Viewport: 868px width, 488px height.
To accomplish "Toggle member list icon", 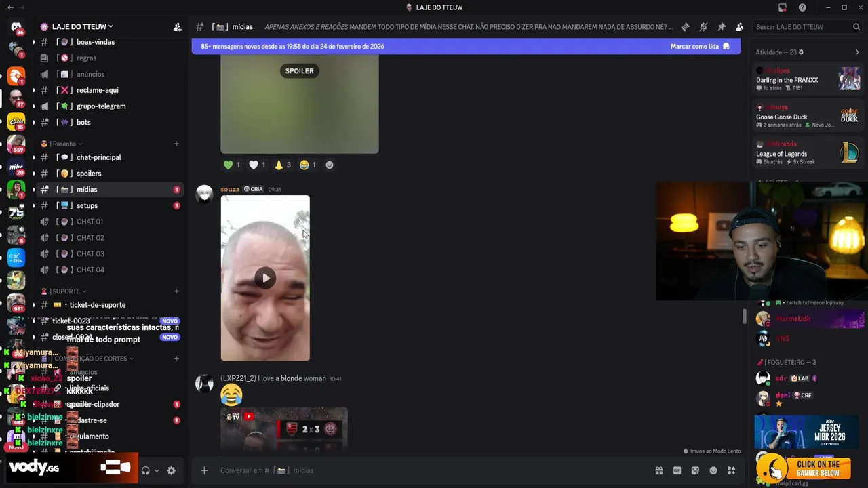I will click(740, 27).
